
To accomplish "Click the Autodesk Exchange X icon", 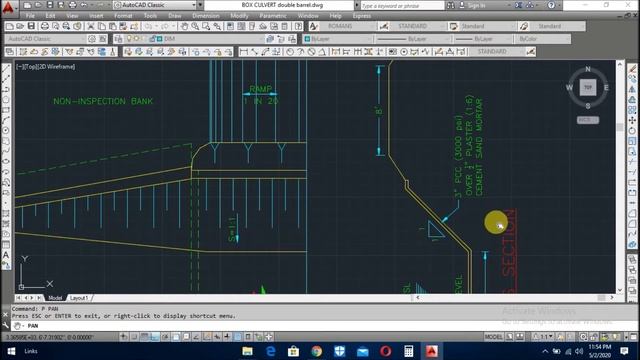I will pyautogui.click(x=518, y=5).
